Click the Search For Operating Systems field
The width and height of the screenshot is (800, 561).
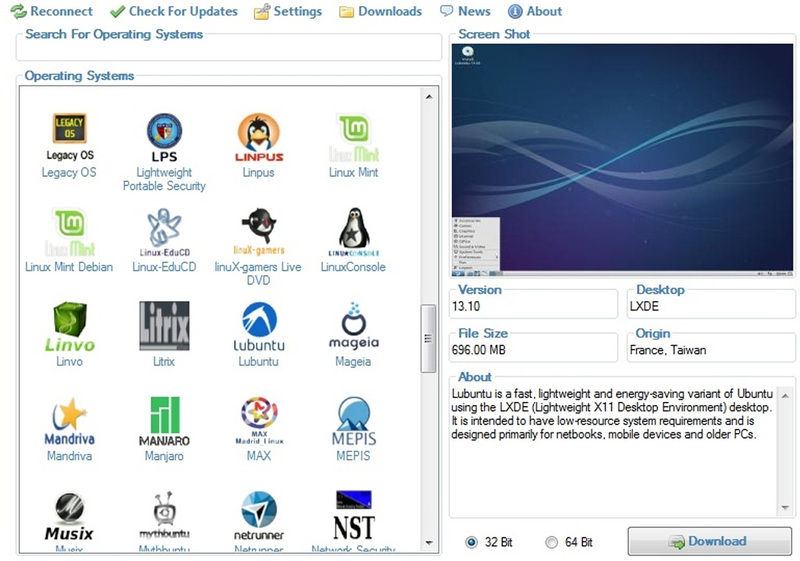[x=229, y=51]
